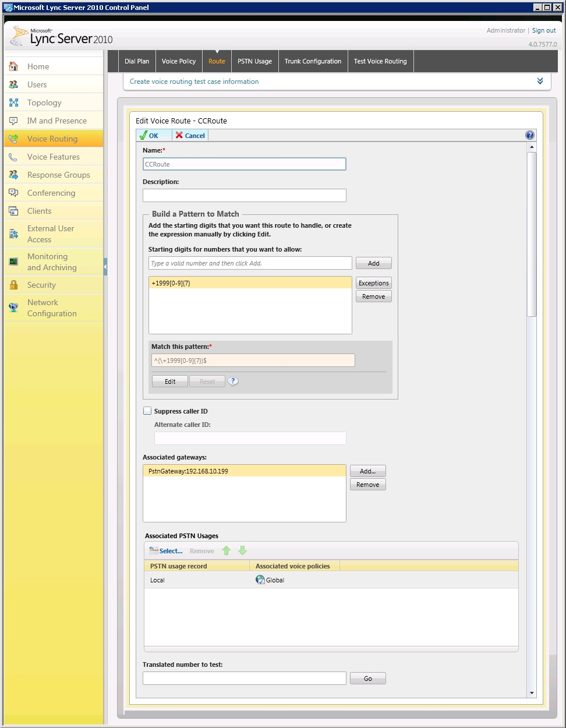
Task: Click Exceptions button for the digit pattern
Action: [373, 283]
